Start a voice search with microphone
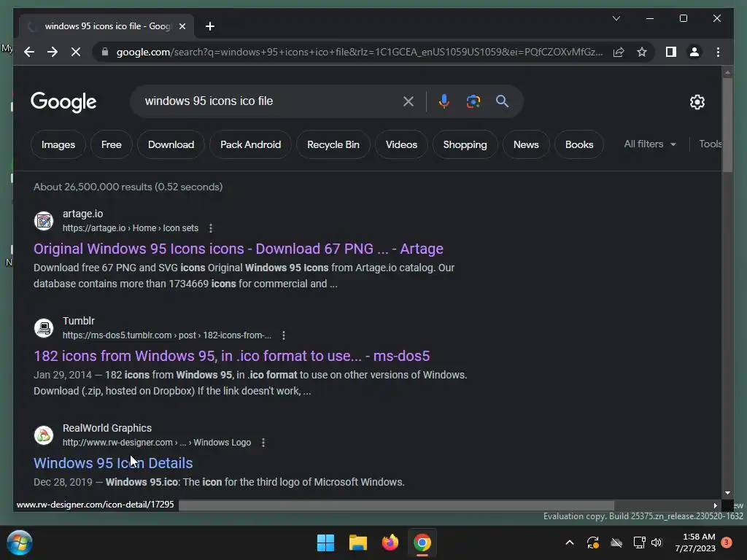Image resolution: width=747 pixels, height=560 pixels. tap(444, 101)
